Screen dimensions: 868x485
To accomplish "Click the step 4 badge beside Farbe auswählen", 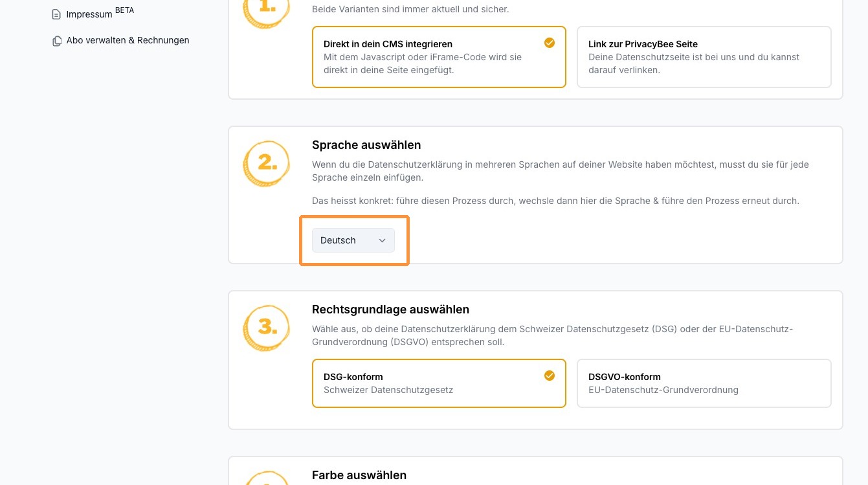I will pos(267,478).
